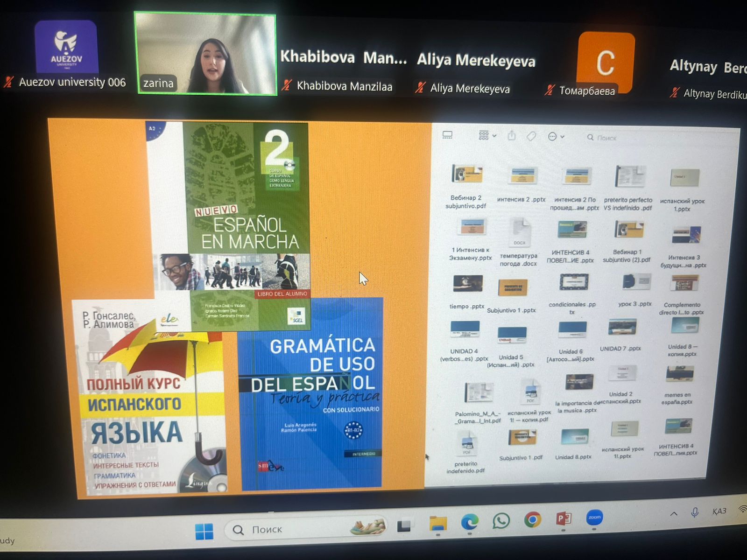Select the Altynay Berdiku... participant tile
Image resolution: width=747 pixels, height=560 pixels.
coord(707,78)
